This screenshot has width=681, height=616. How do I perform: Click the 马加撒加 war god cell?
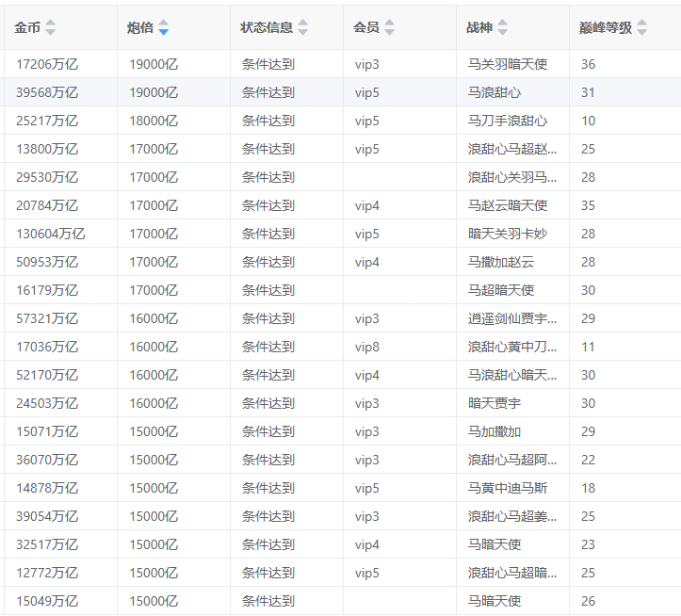pos(494,431)
